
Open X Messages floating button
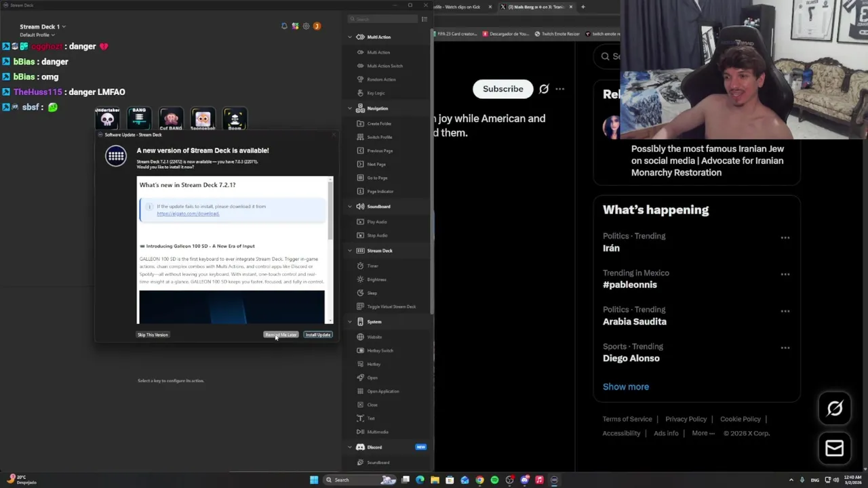pyautogui.click(x=835, y=448)
